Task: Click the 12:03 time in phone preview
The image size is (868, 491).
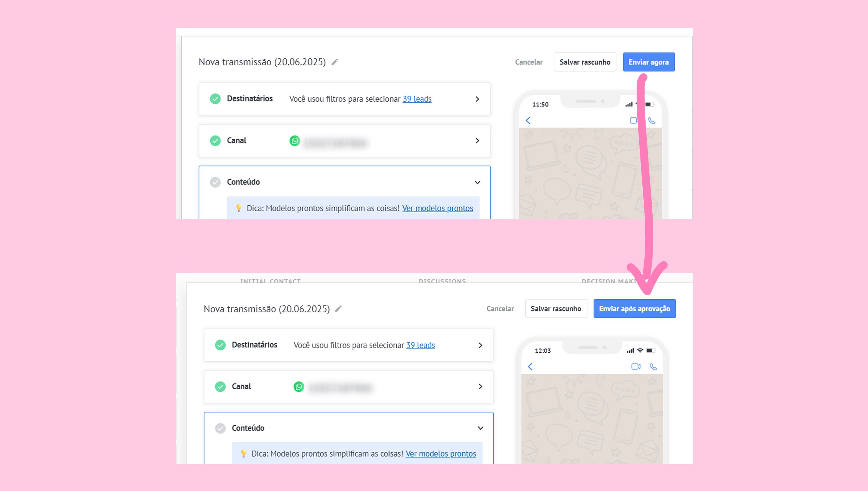Action: pos(543,351)
